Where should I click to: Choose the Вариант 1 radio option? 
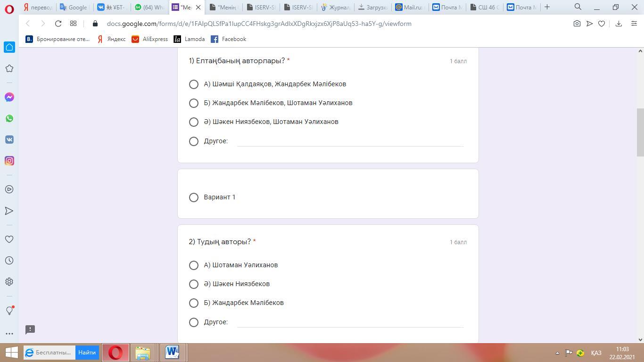point(193,197)
